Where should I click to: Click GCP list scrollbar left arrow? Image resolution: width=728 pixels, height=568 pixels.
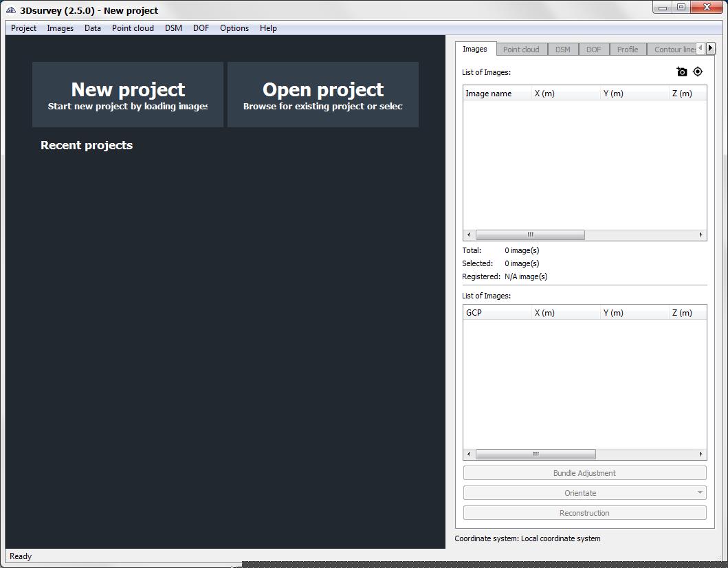[469, 454]
